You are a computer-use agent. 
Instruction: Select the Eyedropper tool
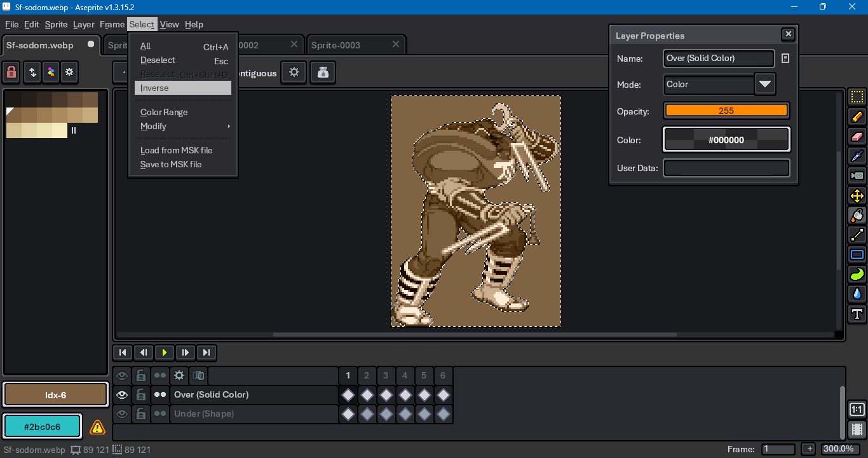click(x=857, y=156)
